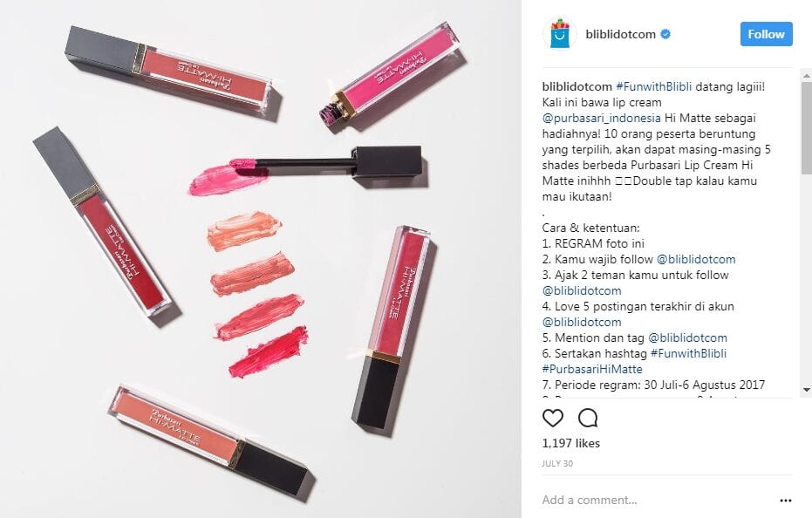Open the three-dots more options menu
Viewport: 812px width, 518px height.
(786, 501)
